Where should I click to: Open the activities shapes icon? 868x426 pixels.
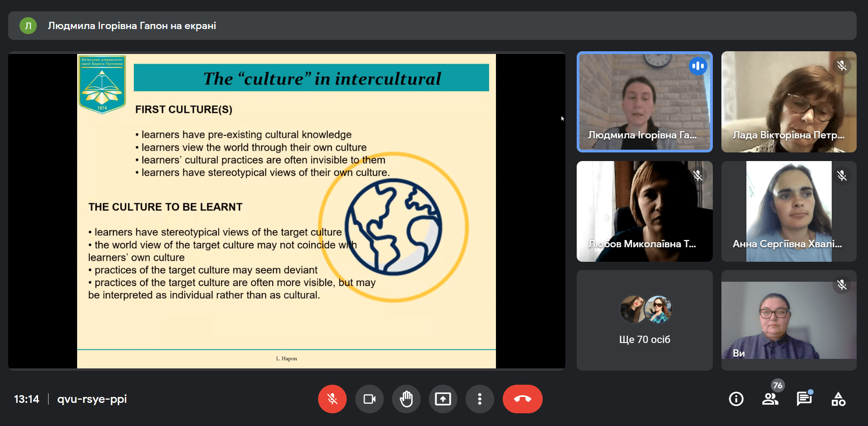coord(838,399)
